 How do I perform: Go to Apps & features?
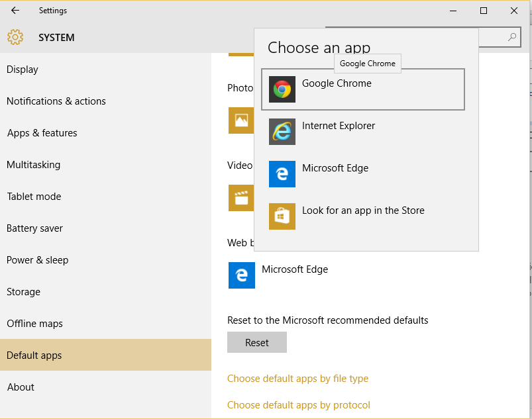pyautogui.click(x=105, y=133)
